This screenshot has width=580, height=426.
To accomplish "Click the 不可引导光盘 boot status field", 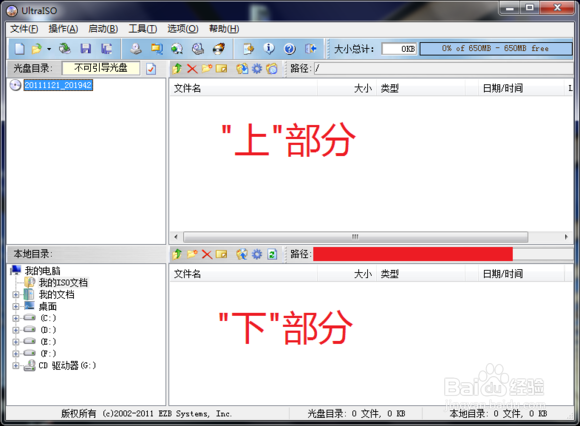I will click(x=101, y=68).
